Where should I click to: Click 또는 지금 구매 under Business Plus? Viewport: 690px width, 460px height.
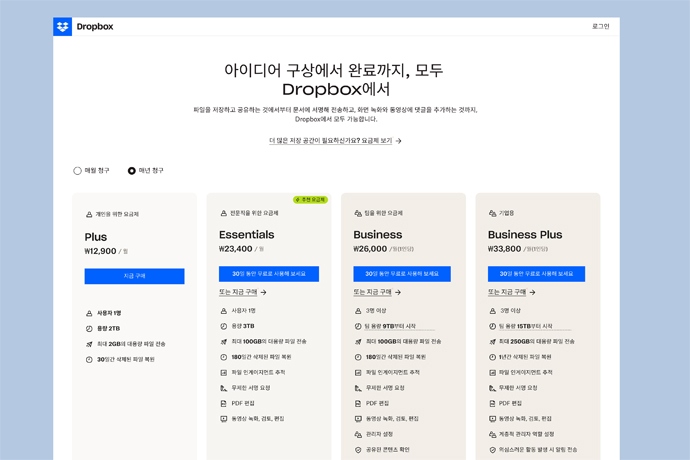click(x=511, y=293)
